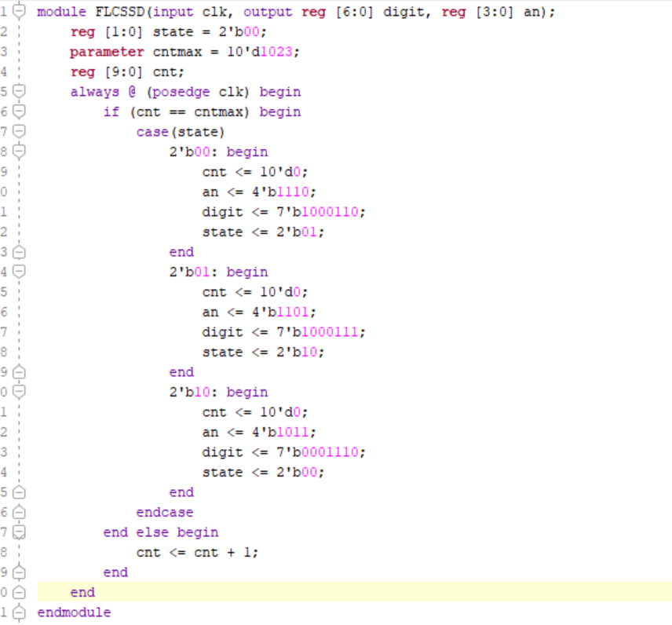672x625 pixels.
Task: Collapse the 'end else begin' fold marker
Action: (20, 532)
